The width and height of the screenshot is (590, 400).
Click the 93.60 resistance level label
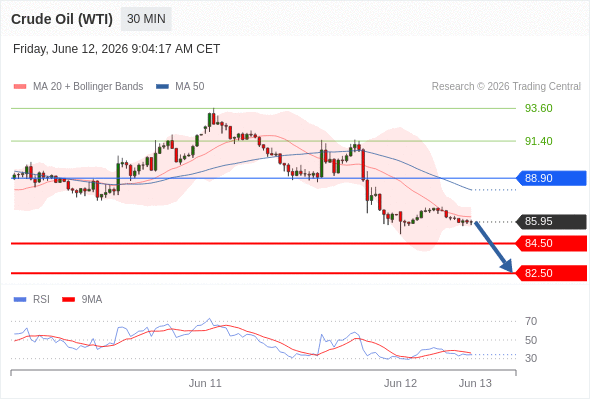[x=538, y=108]
